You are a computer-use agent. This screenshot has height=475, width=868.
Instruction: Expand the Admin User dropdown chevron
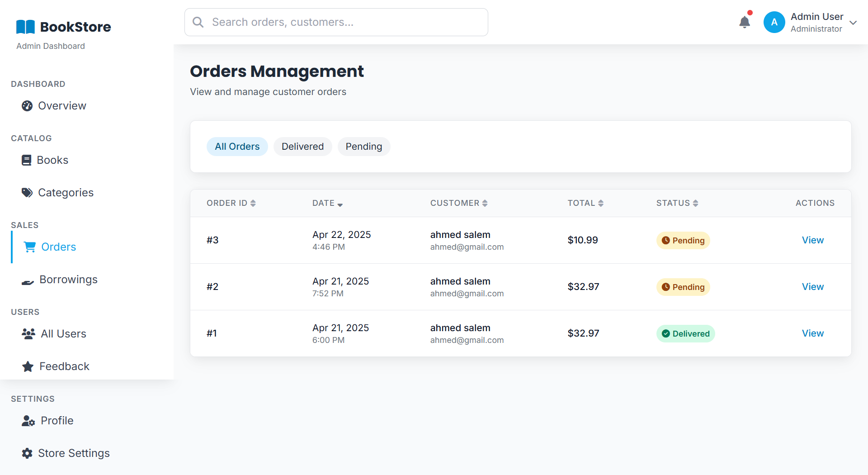pos(853,23)
